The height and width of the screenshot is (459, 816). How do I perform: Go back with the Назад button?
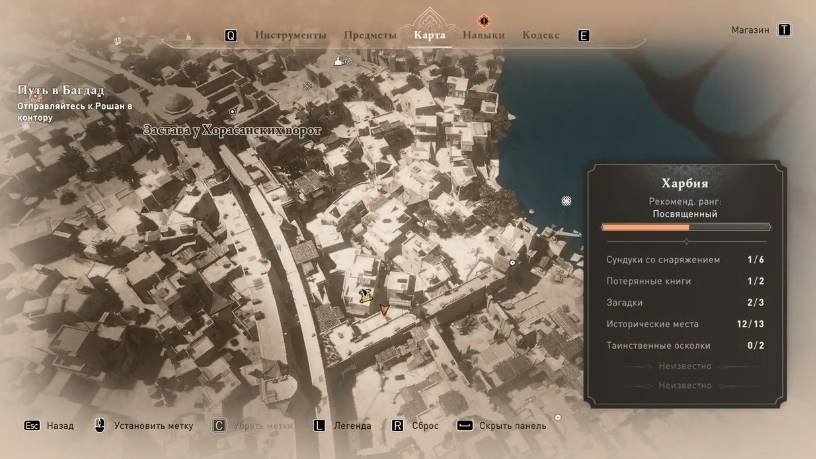click(60, 426)
